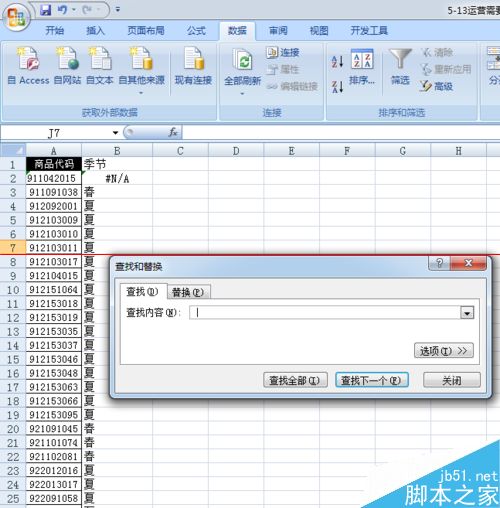Switch to 开始 ribbon tab
Screen dimensions: 500x508
[x=55, y=31]
